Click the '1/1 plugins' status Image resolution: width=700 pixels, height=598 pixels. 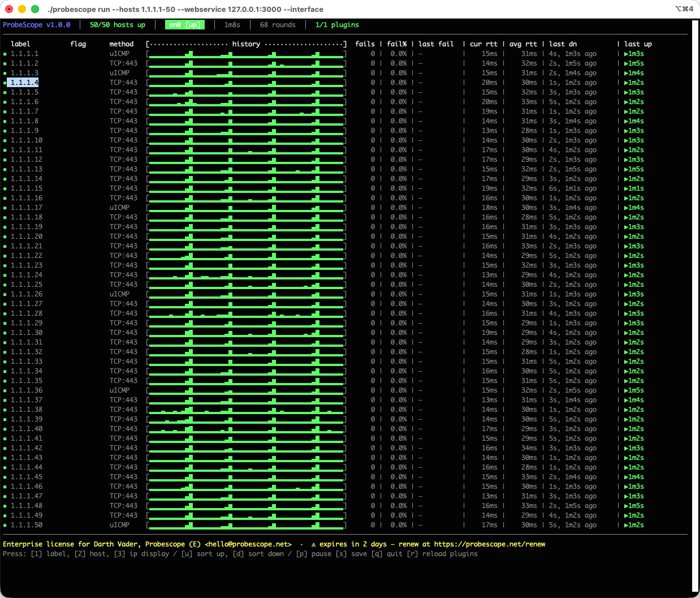tap(337, 25)
